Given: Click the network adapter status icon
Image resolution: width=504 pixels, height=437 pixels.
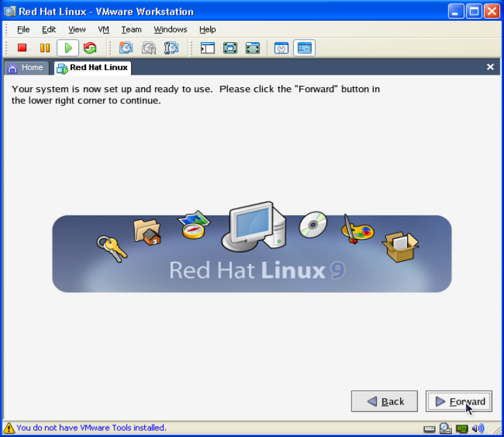Looking at the screenshot, I should tap(462, 428).
